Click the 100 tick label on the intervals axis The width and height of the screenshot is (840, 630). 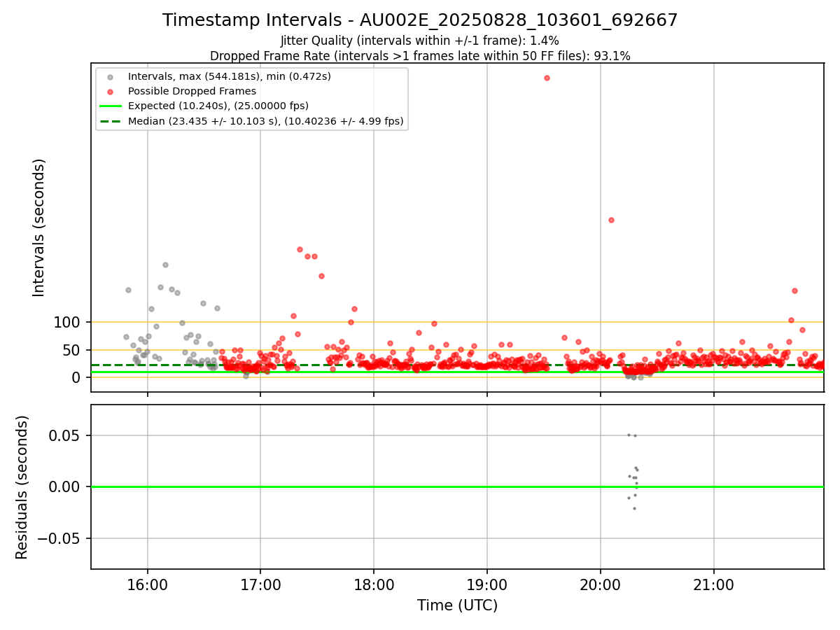pyautogui.click(x=67, y=323)
